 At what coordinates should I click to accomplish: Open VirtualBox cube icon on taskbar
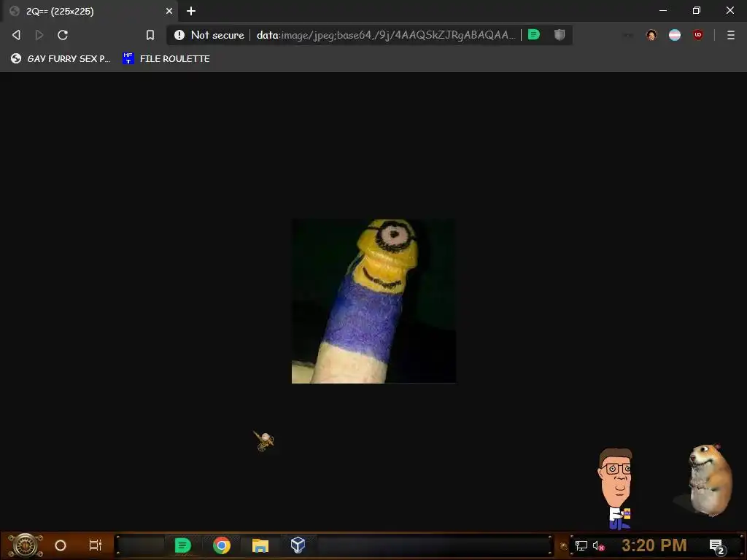tap(298, 545)
